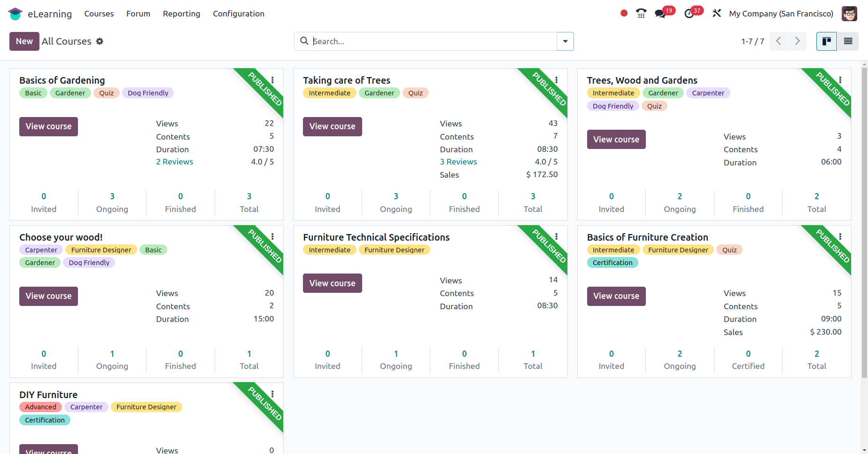Create a new course with New button
Viewport: 868px width, 454px height.
(x=24, y=41)
